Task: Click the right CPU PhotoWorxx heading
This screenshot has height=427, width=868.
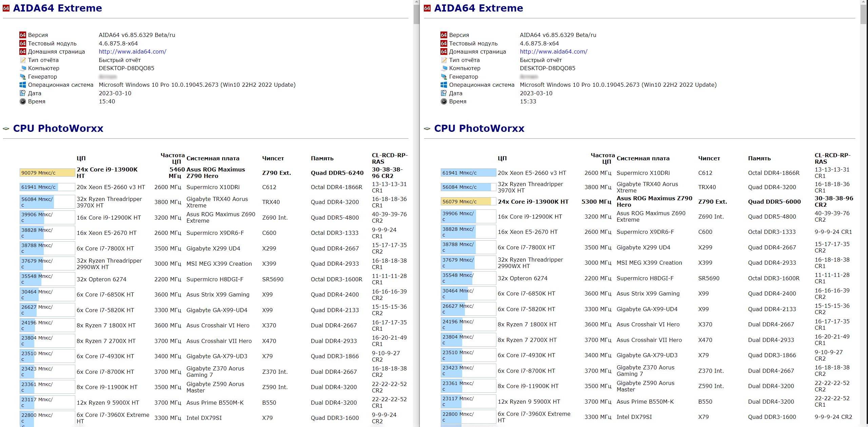Action: pyautogui.click(x=479, y=128)
